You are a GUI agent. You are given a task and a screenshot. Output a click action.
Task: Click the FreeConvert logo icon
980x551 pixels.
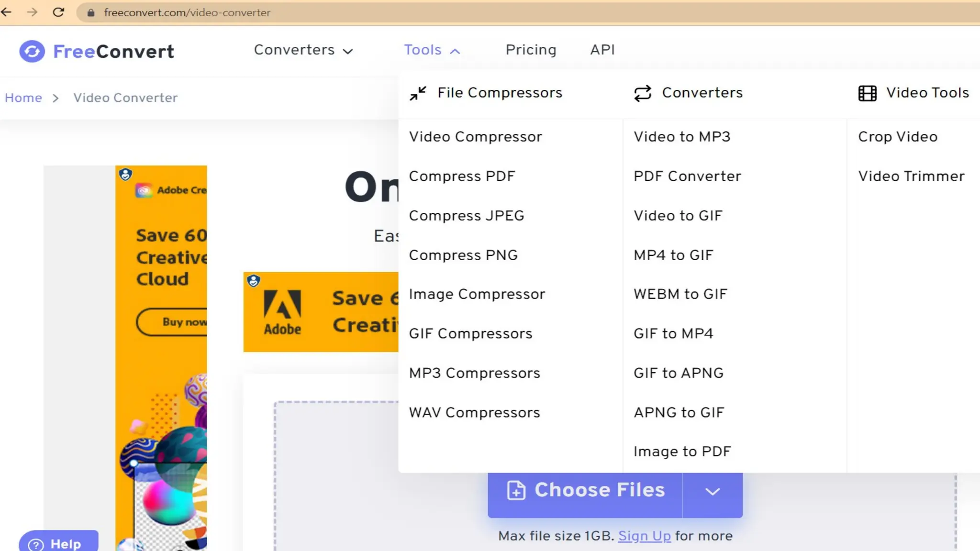click(x=32, y=51)
